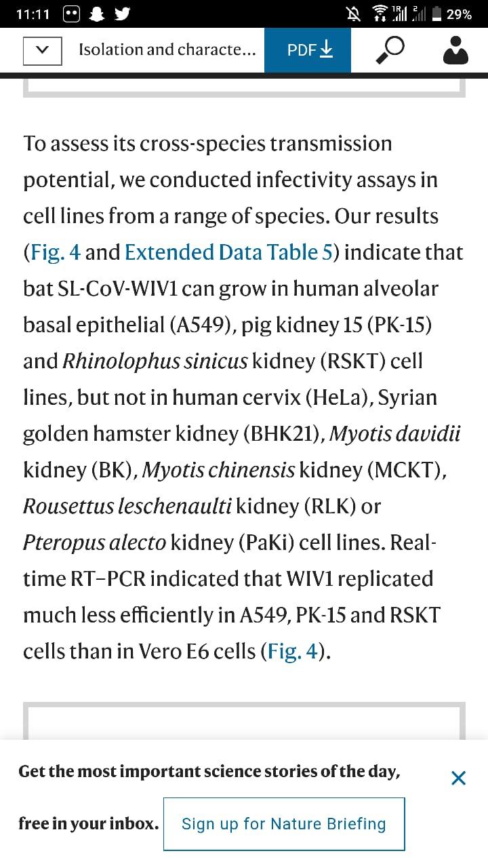Tap the truncated article title "Isolation and characte..."
The width and height of the screenshot is (488, 868).
[x=167, y=50]
